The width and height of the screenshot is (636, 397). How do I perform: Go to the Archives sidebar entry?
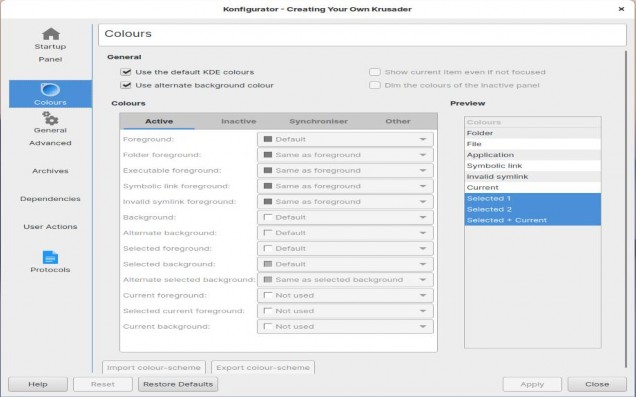(x=50, y=171)
